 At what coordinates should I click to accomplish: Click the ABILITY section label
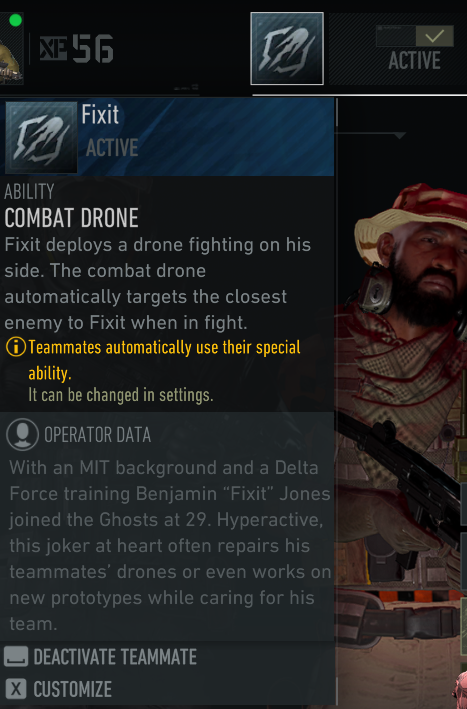(29, 192)
